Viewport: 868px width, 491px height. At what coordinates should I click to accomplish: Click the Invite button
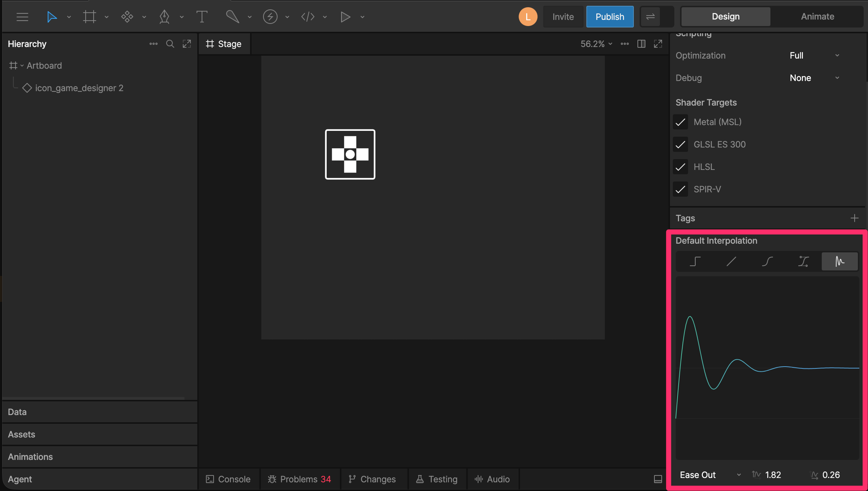pyautogui.click(x=563, y=17)
